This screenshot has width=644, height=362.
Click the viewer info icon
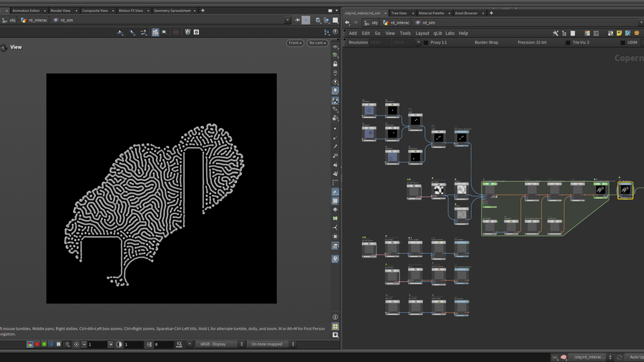335,318
